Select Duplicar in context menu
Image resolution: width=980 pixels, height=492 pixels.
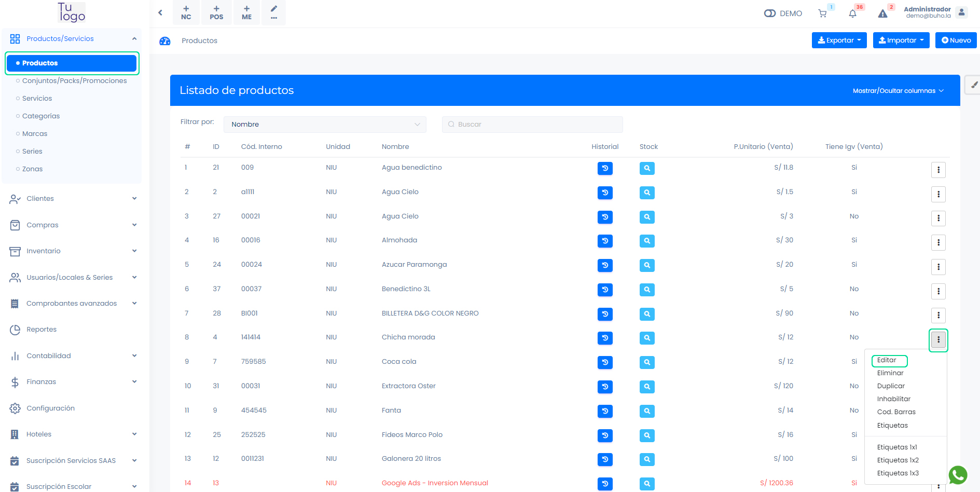click(891, 386)
